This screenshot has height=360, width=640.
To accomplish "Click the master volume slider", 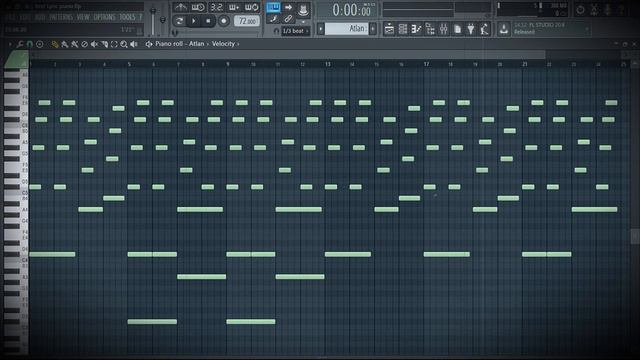I will pos(153,20).
